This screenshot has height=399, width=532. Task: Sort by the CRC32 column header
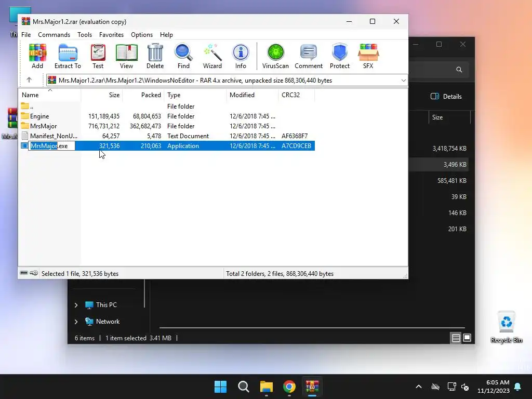click(x=296, y=95)
